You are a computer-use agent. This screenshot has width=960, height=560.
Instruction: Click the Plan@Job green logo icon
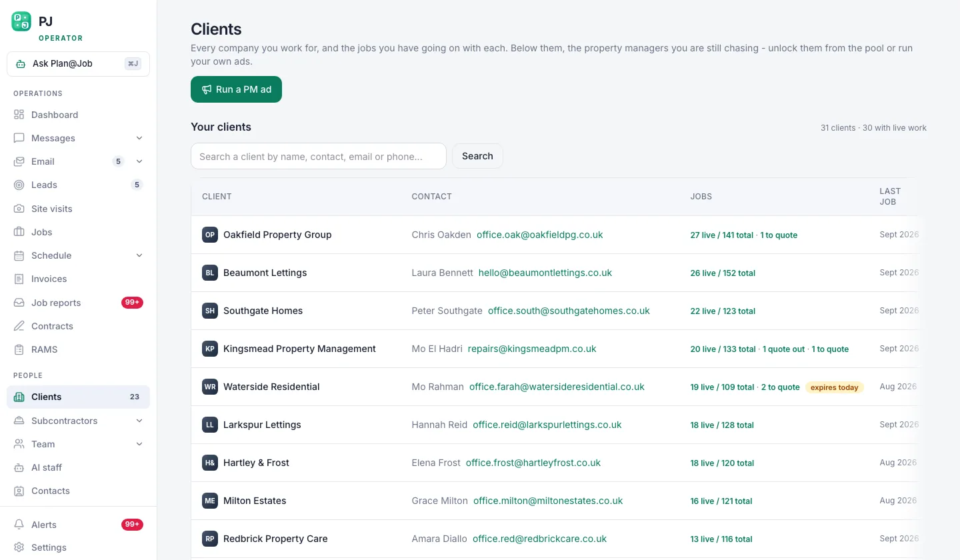(21, 21)
